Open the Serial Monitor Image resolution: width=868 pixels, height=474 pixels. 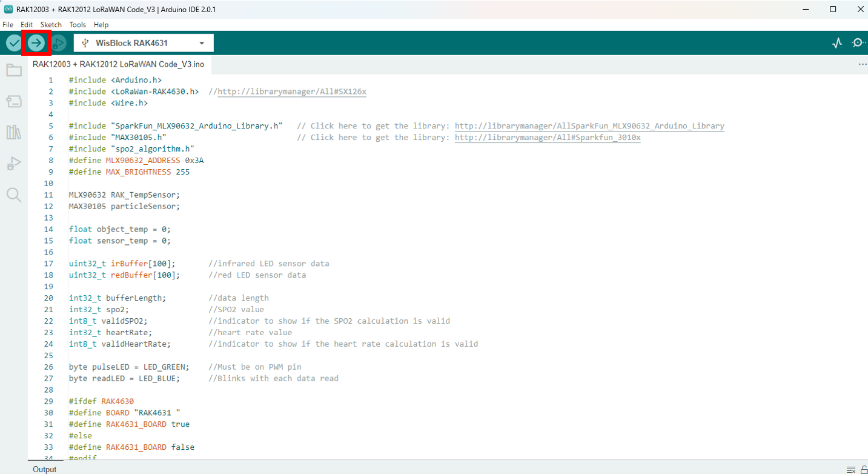(x=858, y=43)
